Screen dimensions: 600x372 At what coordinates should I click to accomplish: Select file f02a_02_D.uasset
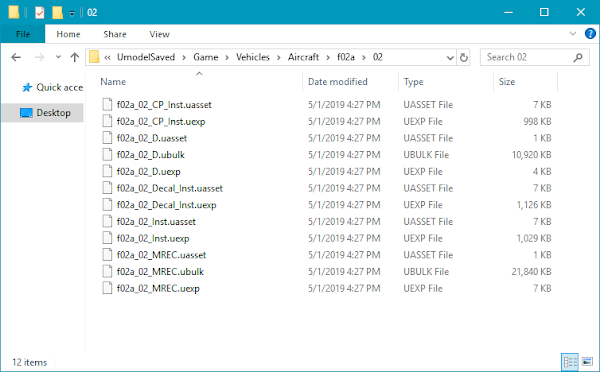click(152, 138)
